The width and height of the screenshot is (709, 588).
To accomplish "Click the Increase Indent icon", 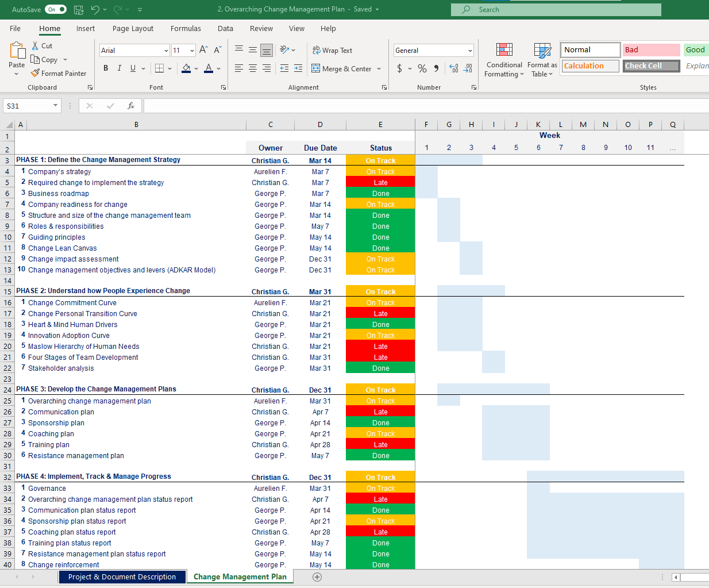I will click(298, 68).
